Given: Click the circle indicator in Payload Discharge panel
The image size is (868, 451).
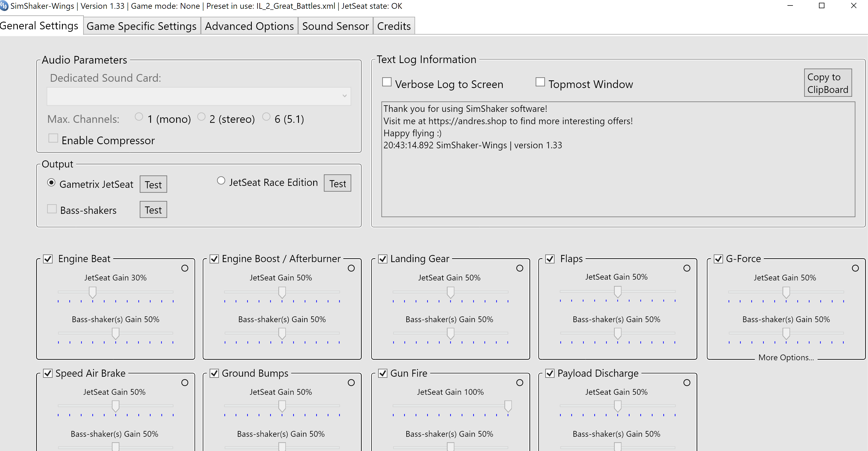Looking at the screenshot, I should click(687, 382).
